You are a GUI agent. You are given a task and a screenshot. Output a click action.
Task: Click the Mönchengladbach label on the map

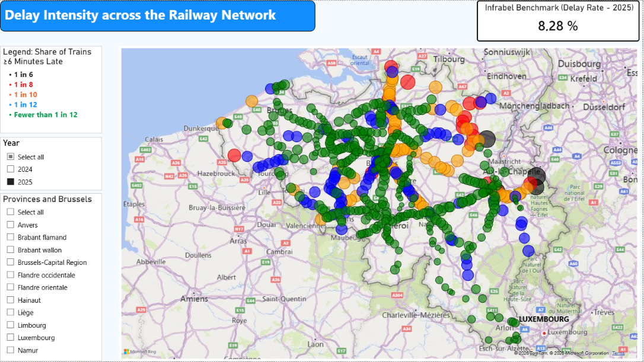pos(534,106)
